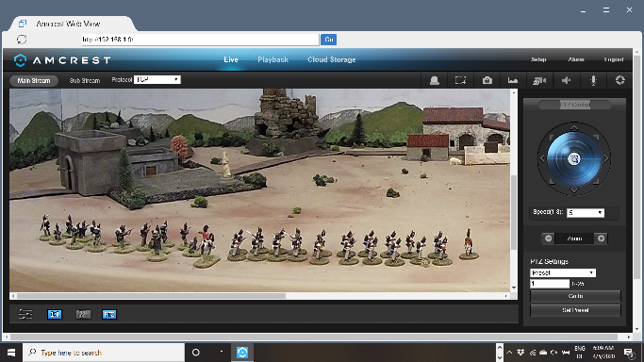The height and width of the screenshot is (362, 644).
Task: Open the Preset function dropdown
Action: [563, 272]
